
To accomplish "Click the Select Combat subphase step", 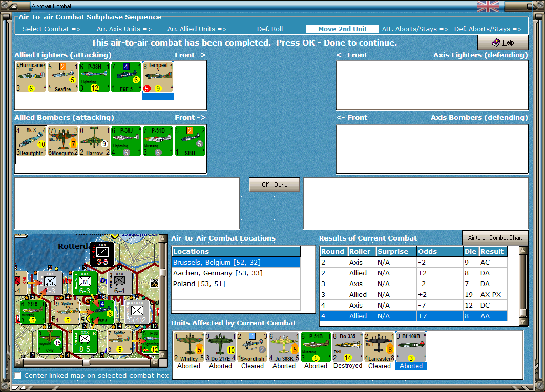I will [x=51, y=29].
